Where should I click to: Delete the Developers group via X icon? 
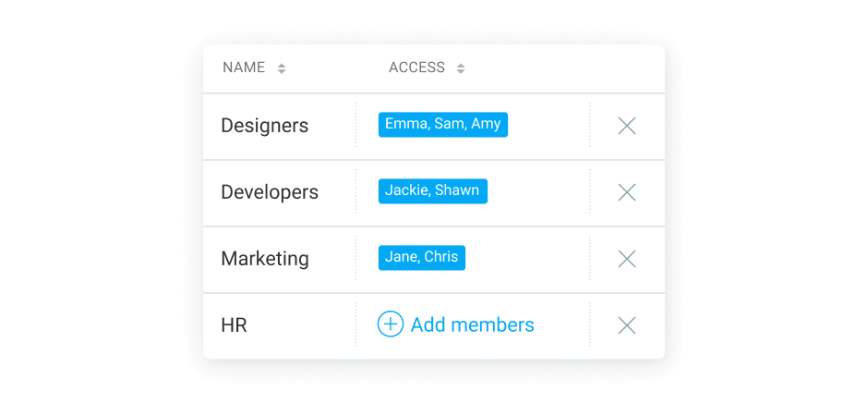pos(627,192)
